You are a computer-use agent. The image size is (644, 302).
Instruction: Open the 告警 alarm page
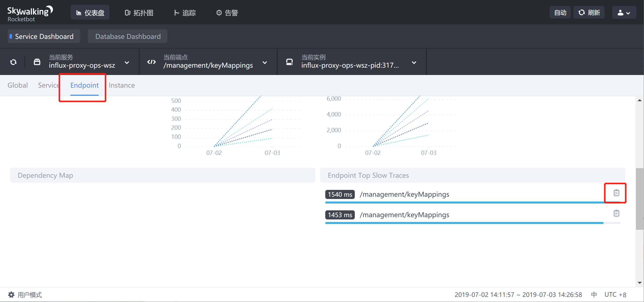coord(227,12)
